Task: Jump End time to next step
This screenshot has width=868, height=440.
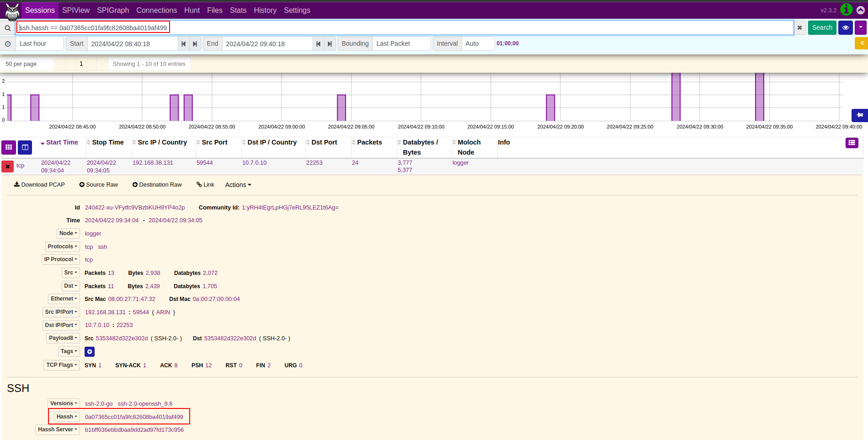Action: [330, 44]
